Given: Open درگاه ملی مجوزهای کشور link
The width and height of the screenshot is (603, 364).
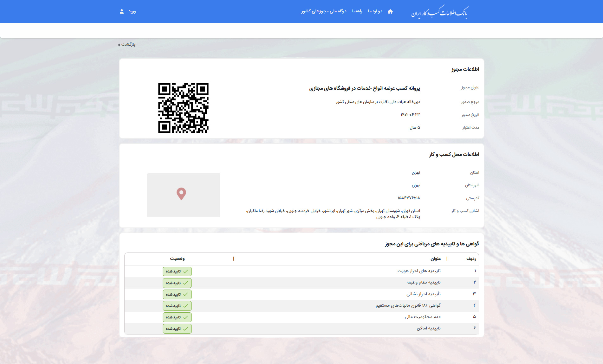Looking at the screenshot, I should click(x=324, y=11).
